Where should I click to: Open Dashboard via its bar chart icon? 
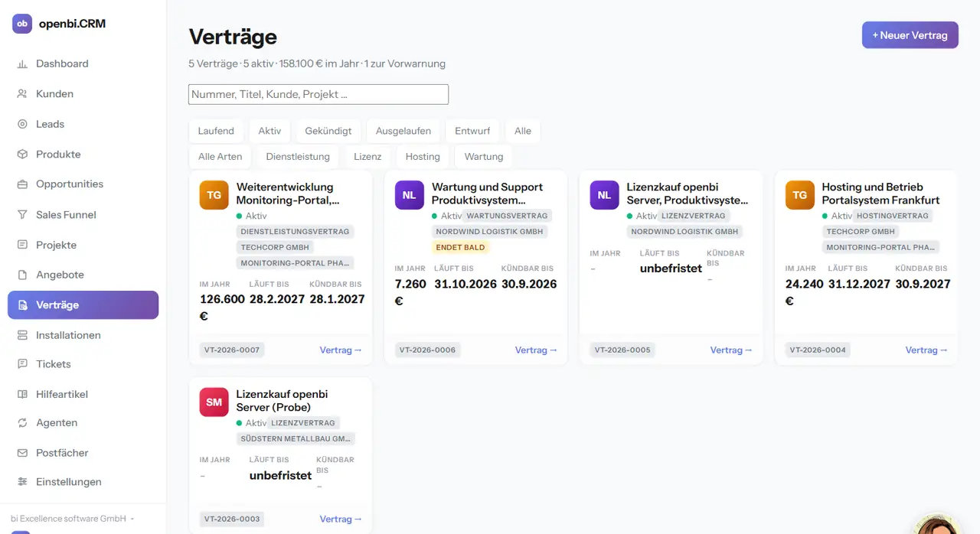(x=22, y=64)
